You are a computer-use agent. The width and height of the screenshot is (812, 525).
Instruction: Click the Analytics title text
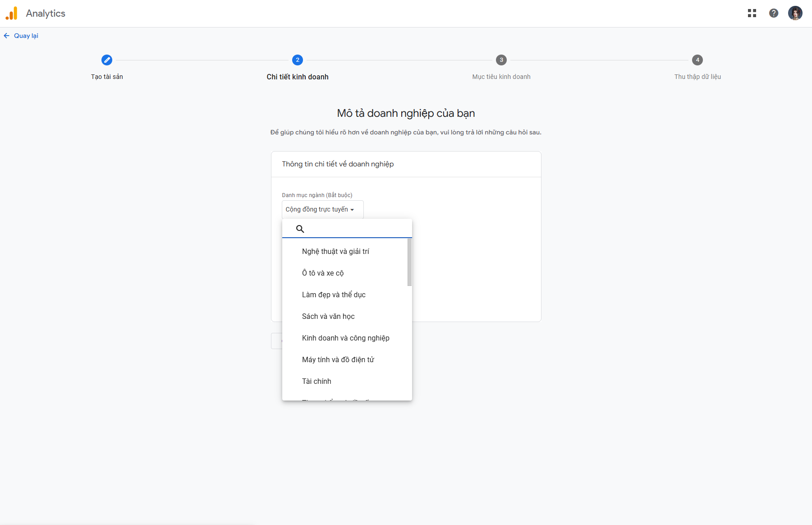[x=46, y=14]
